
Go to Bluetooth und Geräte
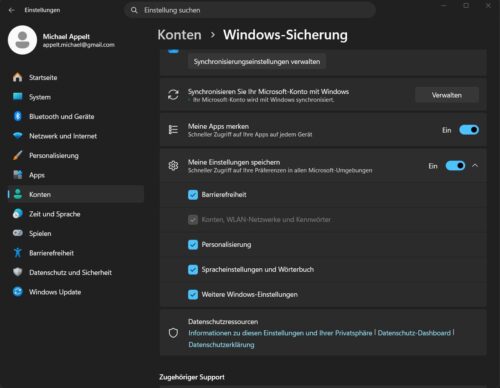click(x=76, y=116)
